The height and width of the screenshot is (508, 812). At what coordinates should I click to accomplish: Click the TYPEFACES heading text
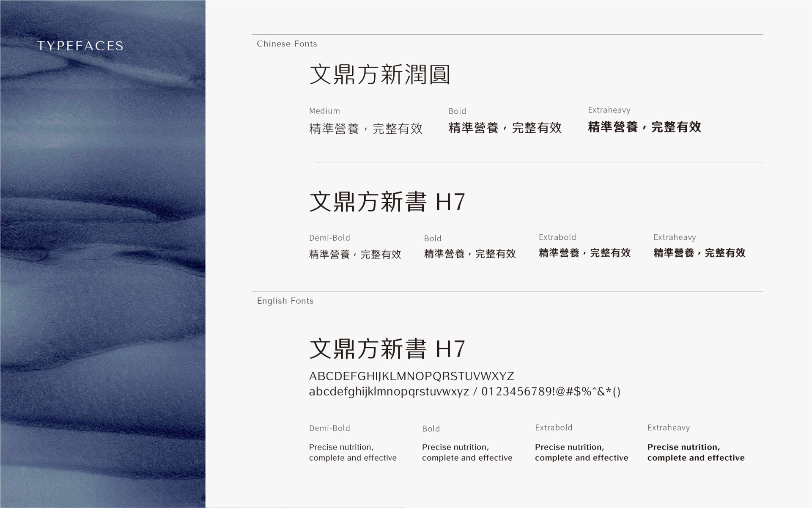coord(80,46)
